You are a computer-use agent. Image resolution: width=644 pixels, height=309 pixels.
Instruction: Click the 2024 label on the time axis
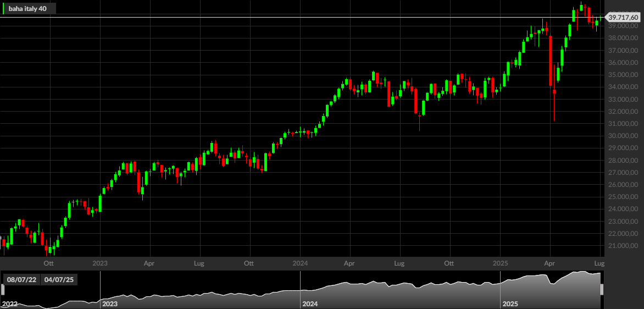300,263
